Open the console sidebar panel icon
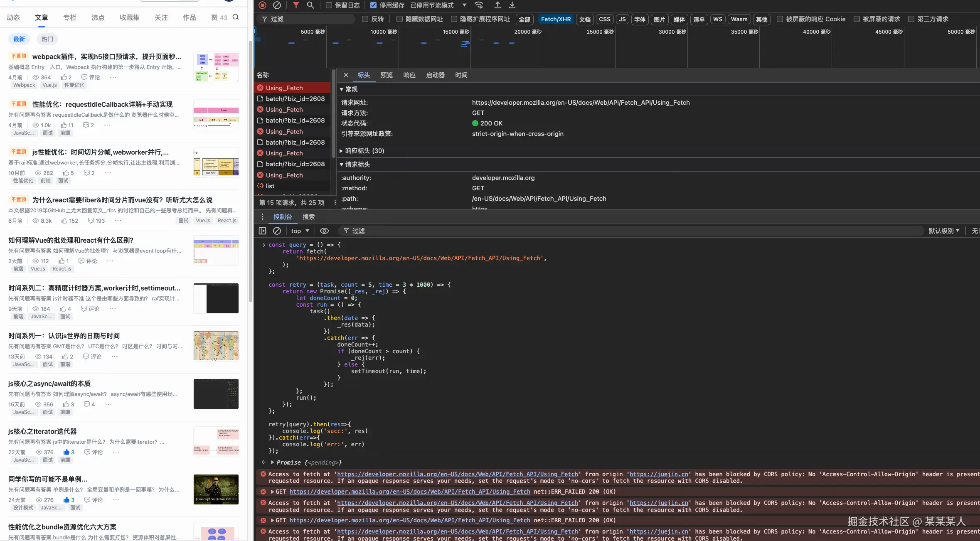This screenshot has width=980, height=541. [262, 231]
